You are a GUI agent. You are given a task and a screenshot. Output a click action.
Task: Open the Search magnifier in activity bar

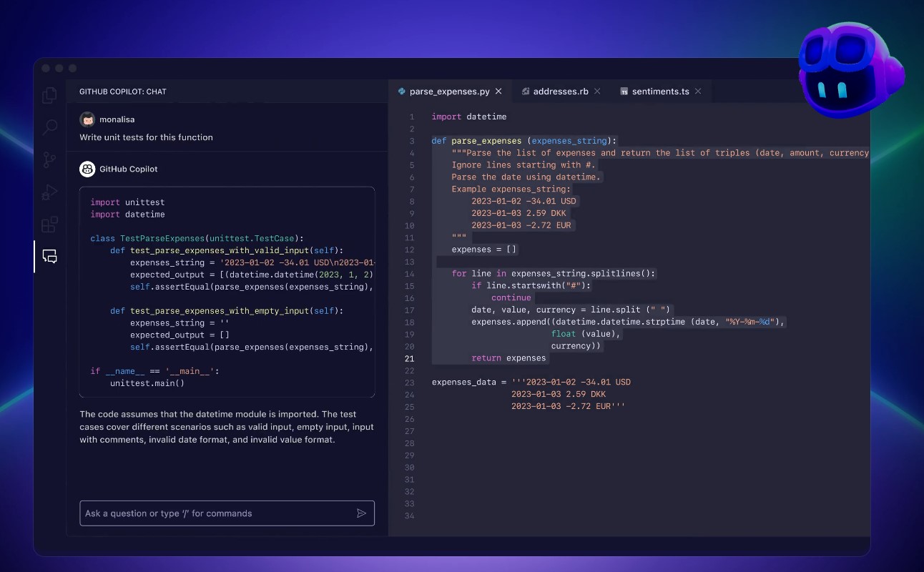coord(50,128)
